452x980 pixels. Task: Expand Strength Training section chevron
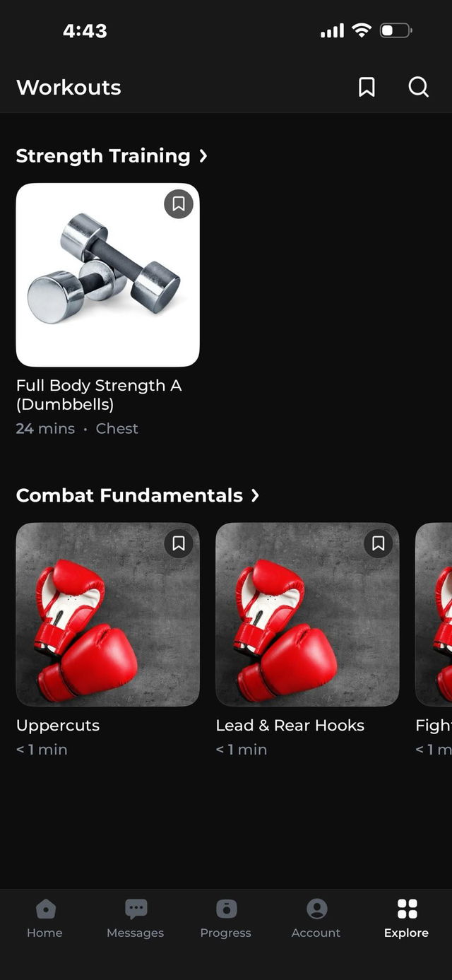click(x=203, y=155)
